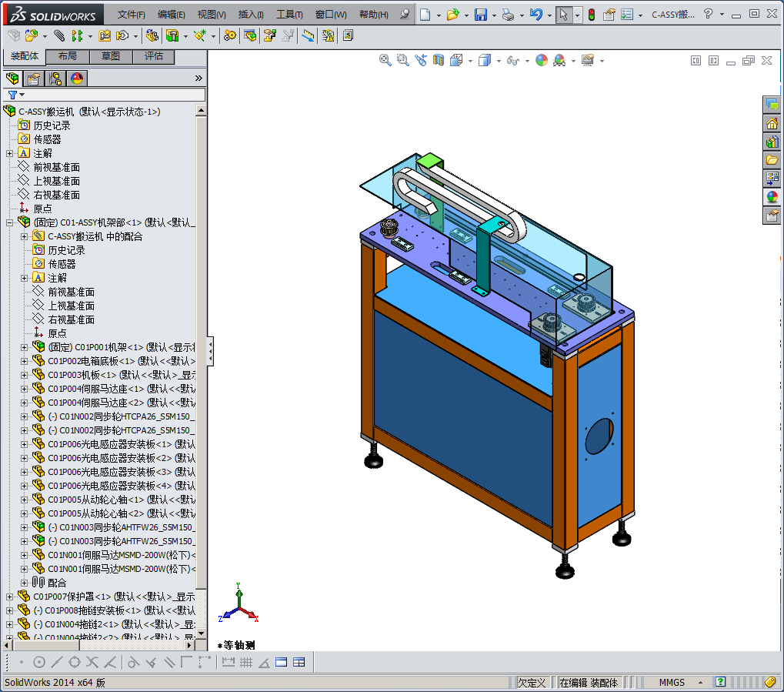The image size is (784, 692).
Task: Select C01N001伺服马达MSMD-200W first entry
Action: point(122,555)
